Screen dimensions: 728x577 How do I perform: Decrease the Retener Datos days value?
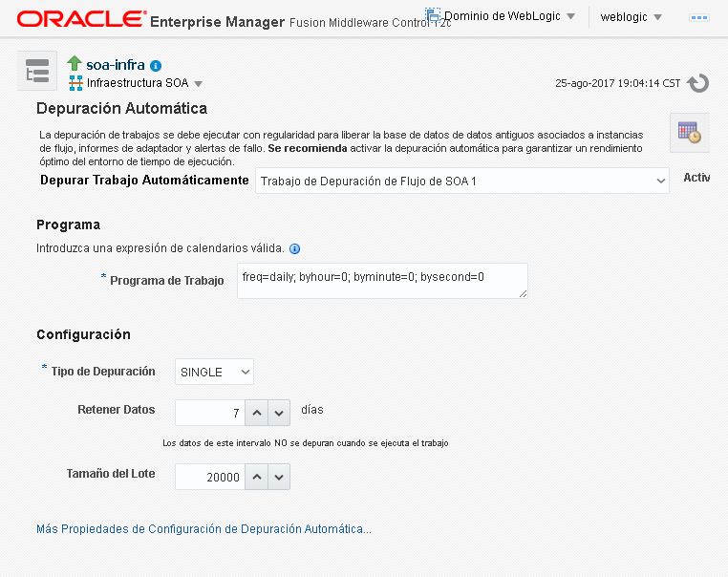(x=279, y=413)
